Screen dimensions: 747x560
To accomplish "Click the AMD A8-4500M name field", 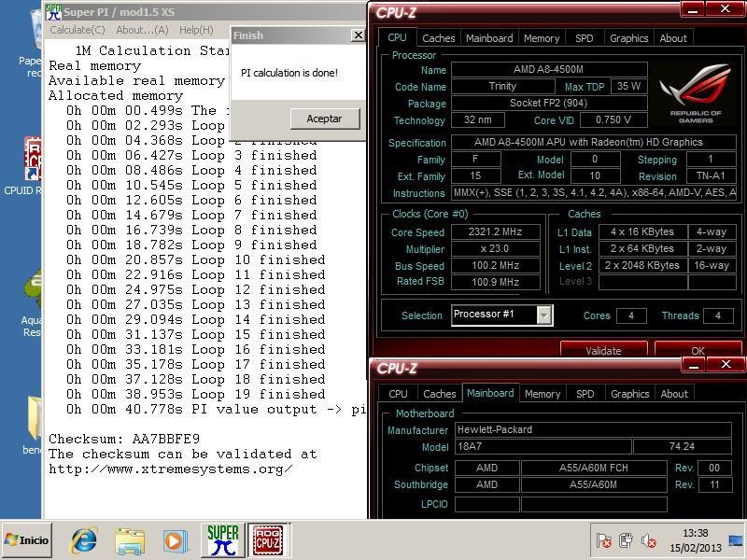I will point(549,69).
